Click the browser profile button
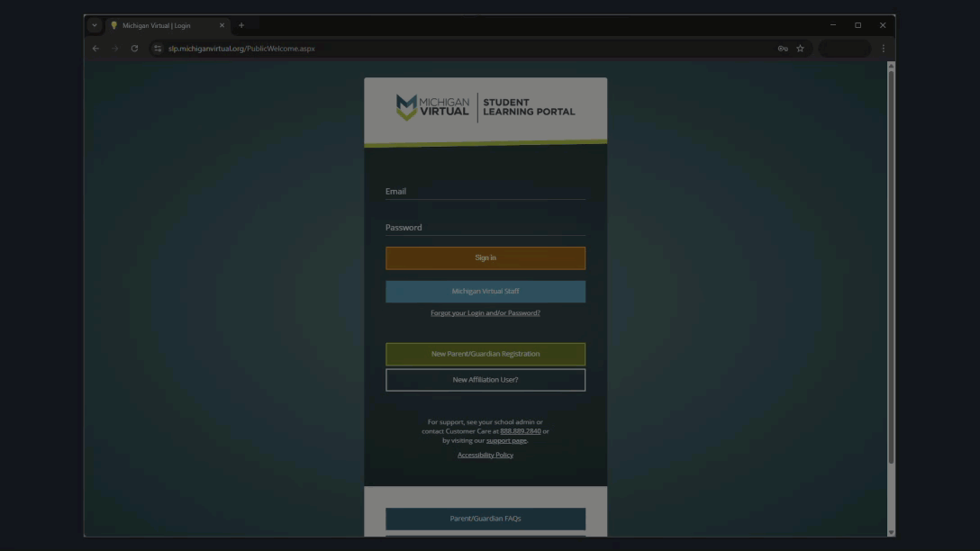This screenshot has height=551, width=980. pyautogui.click(x=844, y=48)
